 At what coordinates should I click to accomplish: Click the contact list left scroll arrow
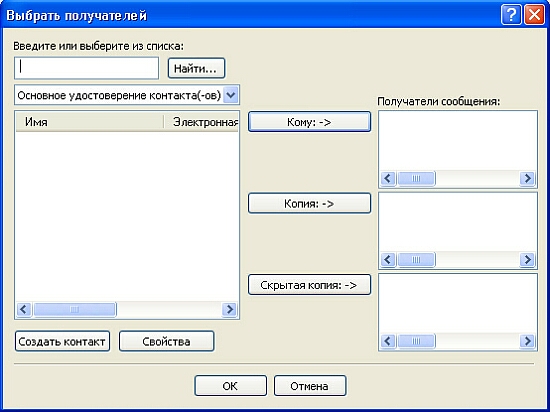coord(24,309)
